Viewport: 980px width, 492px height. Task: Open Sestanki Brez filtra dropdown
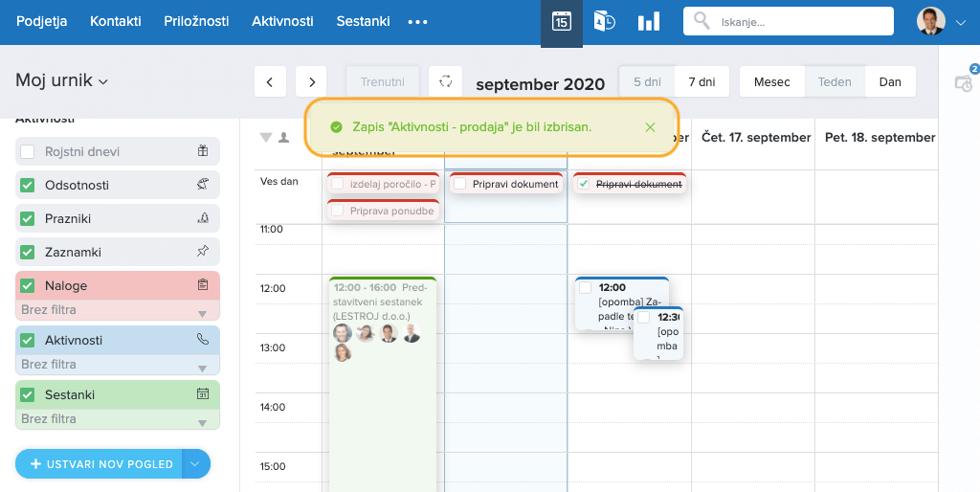pyautogui.click(x=118, y=419)
